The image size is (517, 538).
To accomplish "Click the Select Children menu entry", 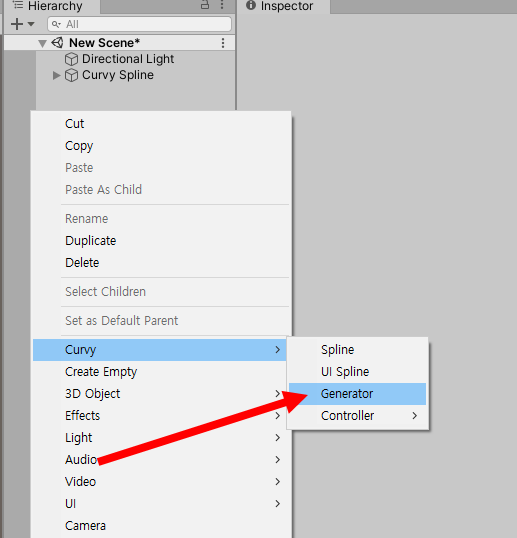I will pos(160,292).
